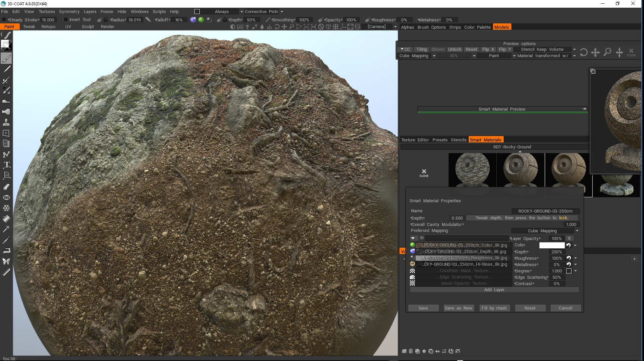Click the Transform tool icon
644x361 pixels.
(x=6, y=133)
